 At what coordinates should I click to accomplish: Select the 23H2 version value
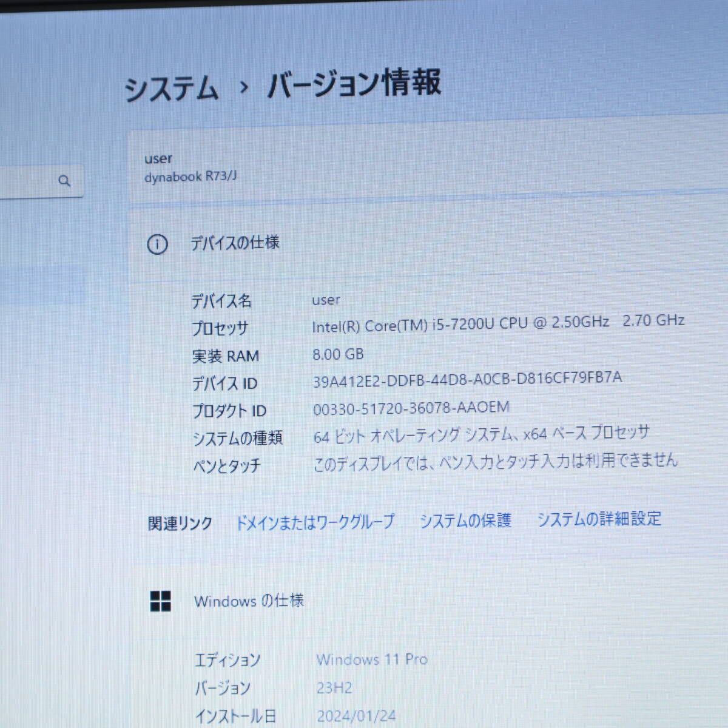click(334, 688)
